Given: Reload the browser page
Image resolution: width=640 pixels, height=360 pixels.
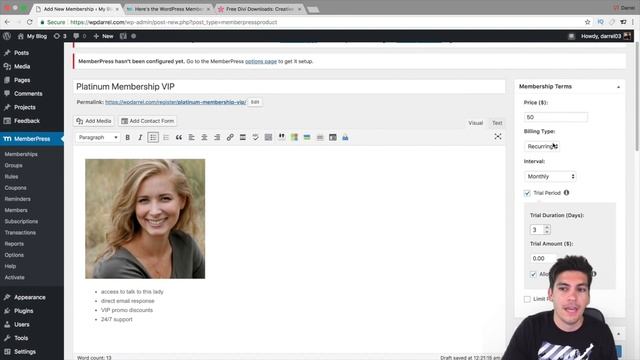Looking at the screenshot, I should pos(29,22).
